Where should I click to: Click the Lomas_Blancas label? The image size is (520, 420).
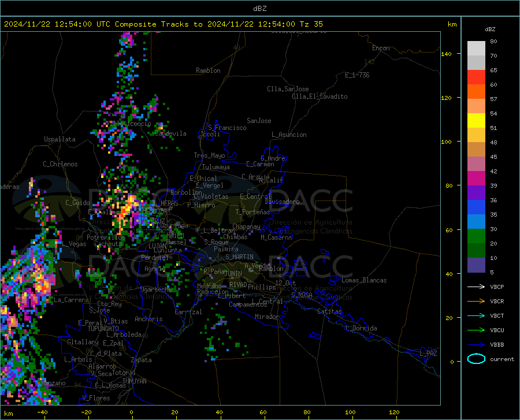(x=364, y=280)
